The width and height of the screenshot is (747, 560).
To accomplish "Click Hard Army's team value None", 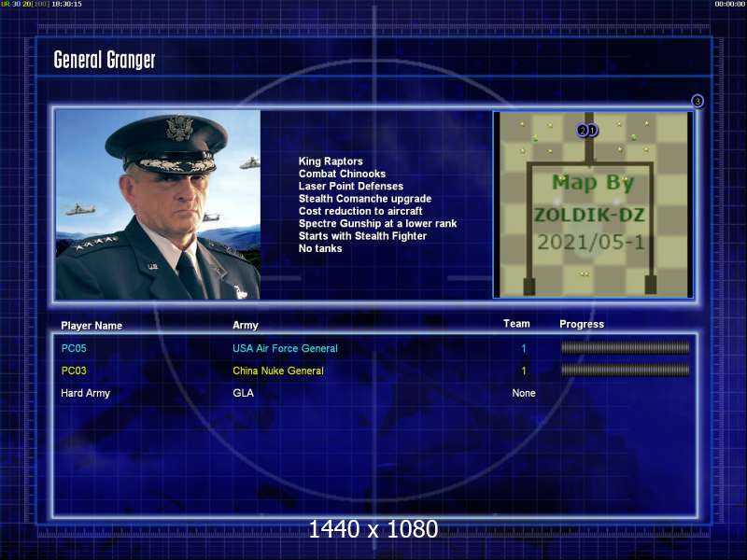I will 524,393.
